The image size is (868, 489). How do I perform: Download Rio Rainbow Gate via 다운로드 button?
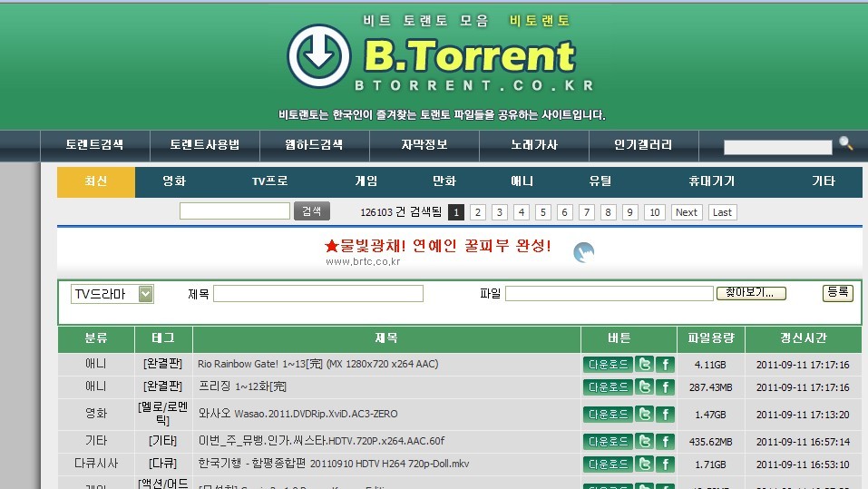pyautogui.click(x=608, y=365)
